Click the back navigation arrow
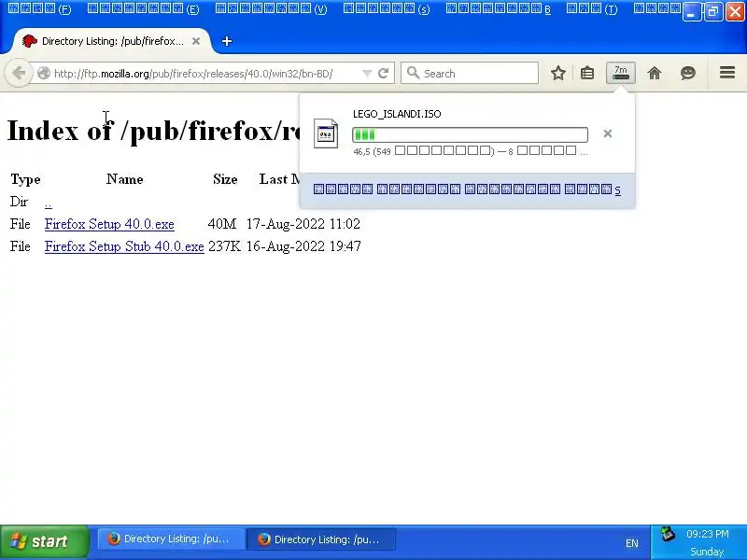This screenshot has height=560, width=747. [x=18, y=74]
